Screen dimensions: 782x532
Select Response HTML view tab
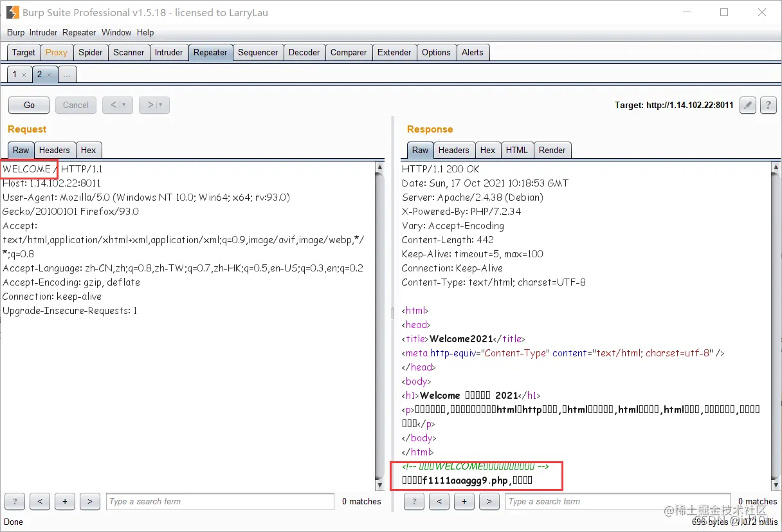(517, 150)
